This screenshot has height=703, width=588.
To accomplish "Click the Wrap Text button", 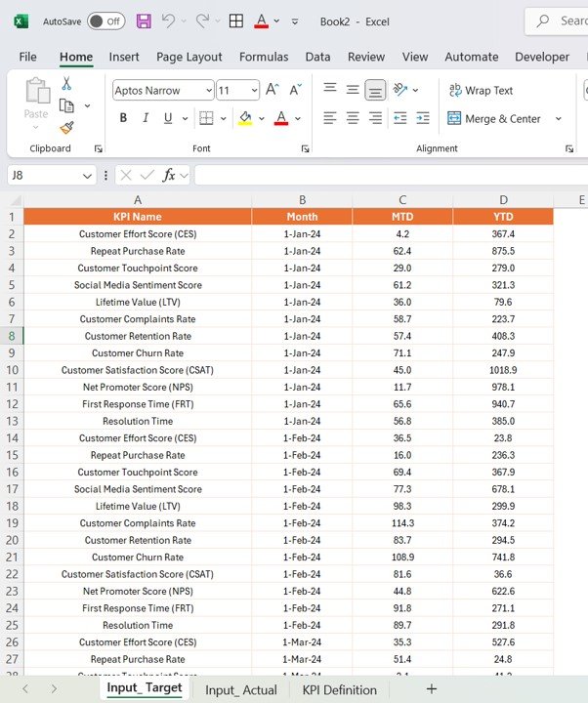I will click(481, 91).
